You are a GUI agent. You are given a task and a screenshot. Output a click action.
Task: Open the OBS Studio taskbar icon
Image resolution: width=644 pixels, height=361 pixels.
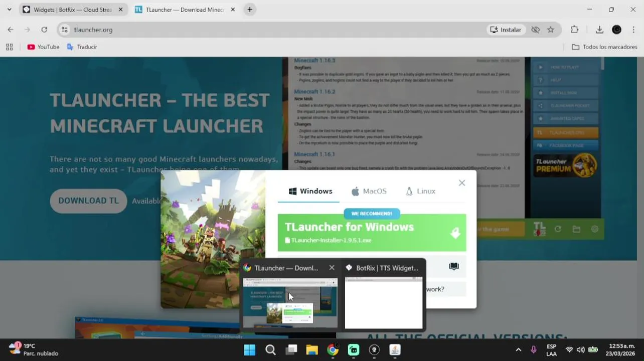[x=374, y=350]
